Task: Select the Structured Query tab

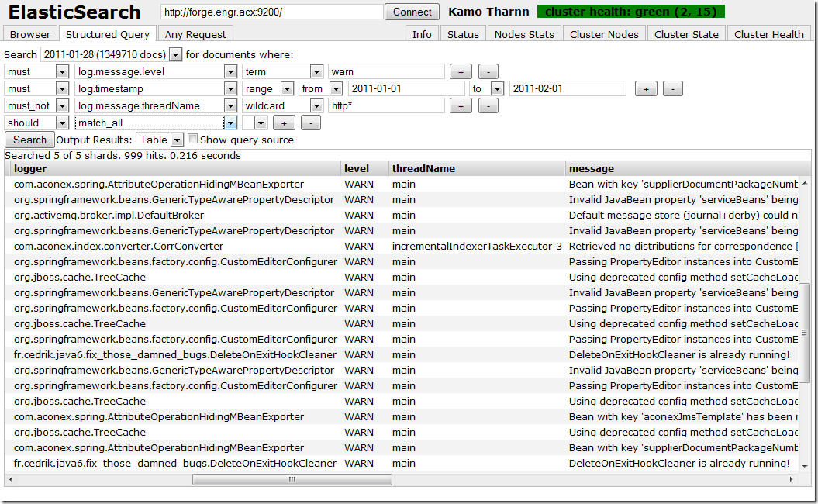Action: pyautogui.click(x=108, y=34)
